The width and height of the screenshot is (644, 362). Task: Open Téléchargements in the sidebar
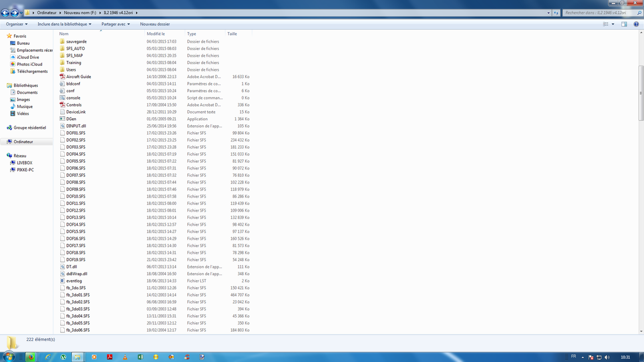[32, 71]
